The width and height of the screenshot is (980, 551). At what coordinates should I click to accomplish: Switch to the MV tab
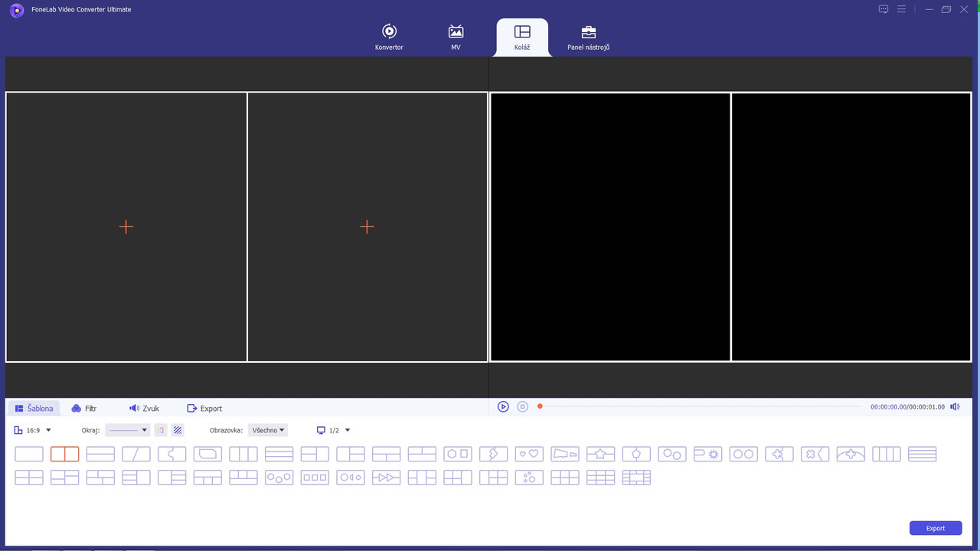point(456,37)
